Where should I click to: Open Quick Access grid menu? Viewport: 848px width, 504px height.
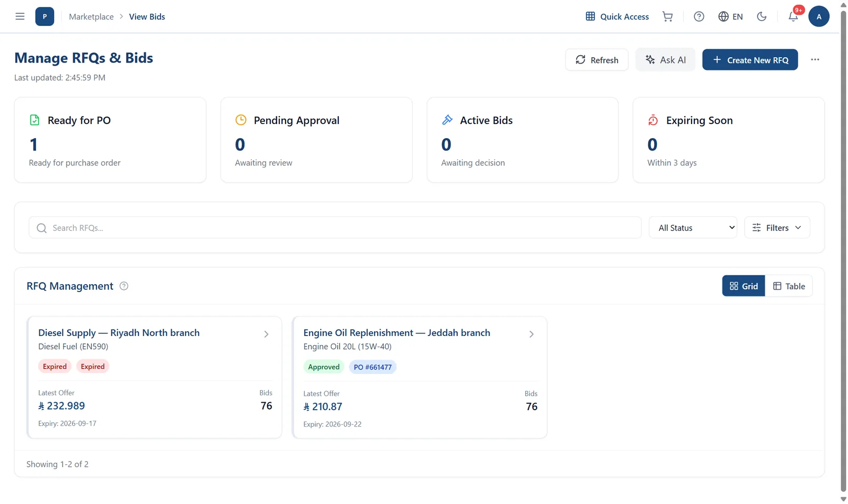click(x=617, y=16)
